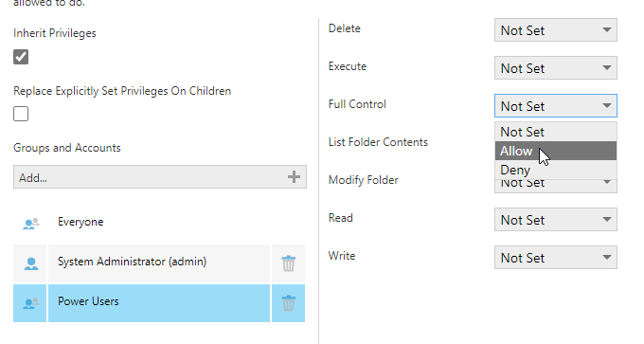Click the plus icon in Add field

tap(294, 177)
